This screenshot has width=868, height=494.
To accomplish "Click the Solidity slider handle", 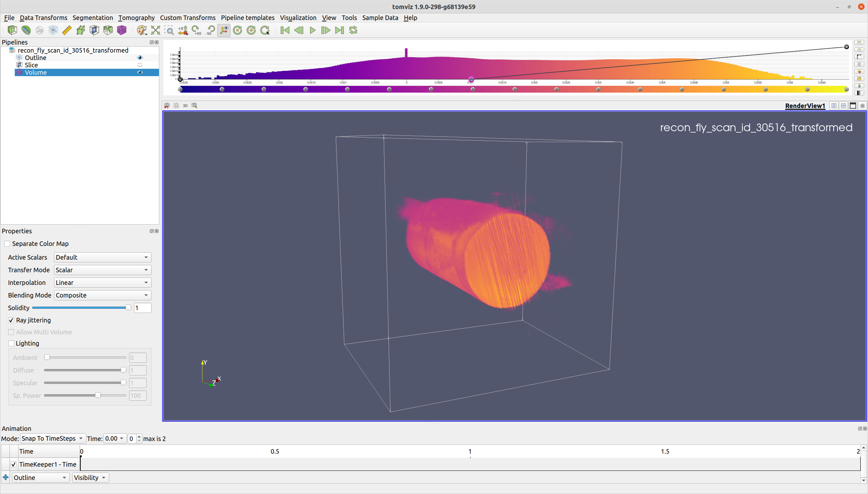I will point(128,308).
